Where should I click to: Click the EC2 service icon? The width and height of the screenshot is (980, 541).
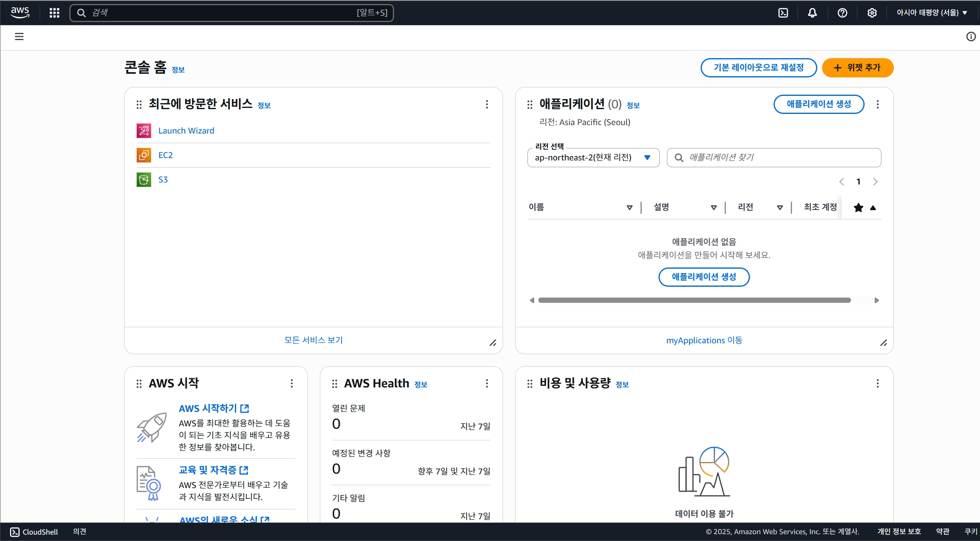pyautogui.click(x=144, y=155)
